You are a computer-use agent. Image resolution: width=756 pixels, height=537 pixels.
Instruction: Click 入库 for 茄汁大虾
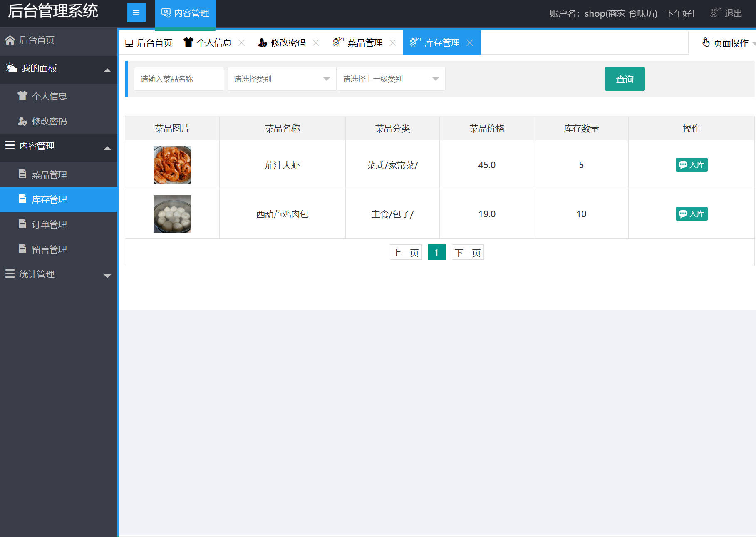point(691,165)
